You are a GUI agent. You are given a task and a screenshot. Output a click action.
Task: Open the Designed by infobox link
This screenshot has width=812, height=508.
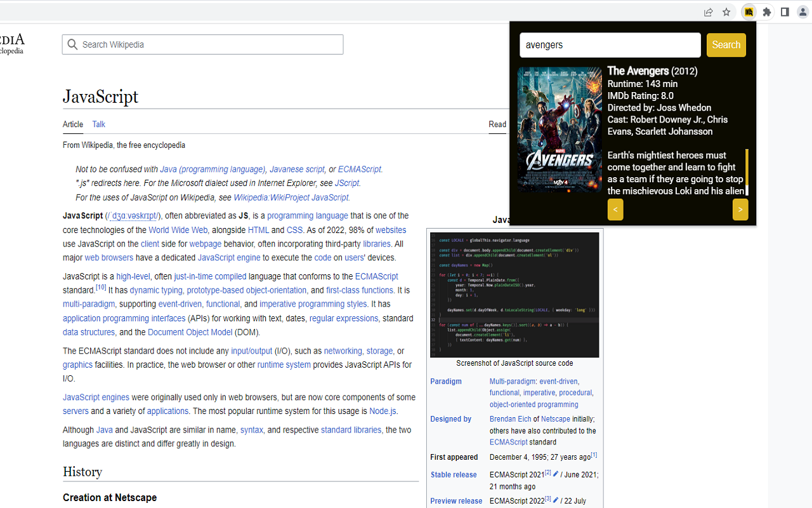point(451,419)
